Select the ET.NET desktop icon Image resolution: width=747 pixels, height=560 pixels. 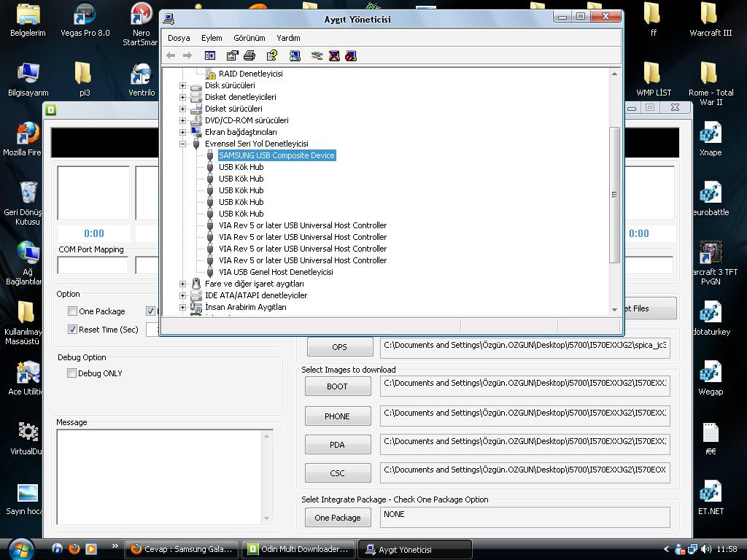(711, 497)
